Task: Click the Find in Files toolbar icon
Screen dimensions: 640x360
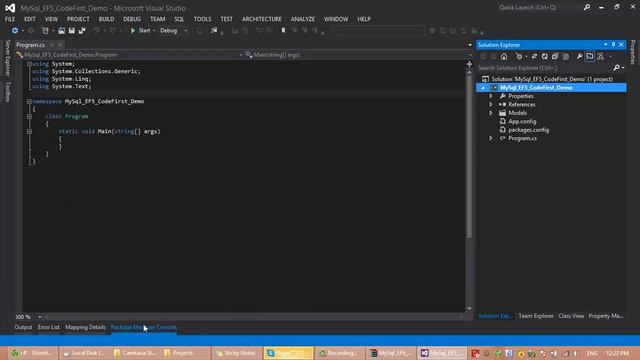Action: pyautogui.click(x=214, y=31)
